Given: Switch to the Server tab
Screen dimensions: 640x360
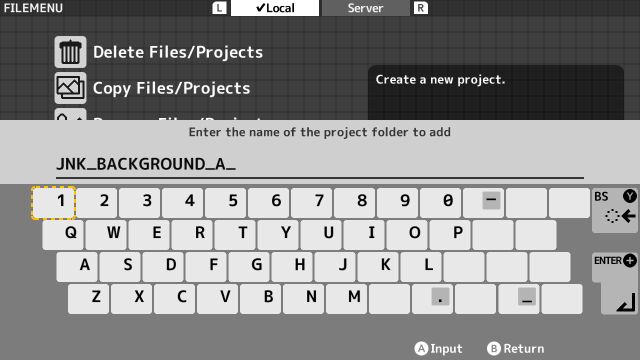Looking at the screenshot, I should [365, 8].
